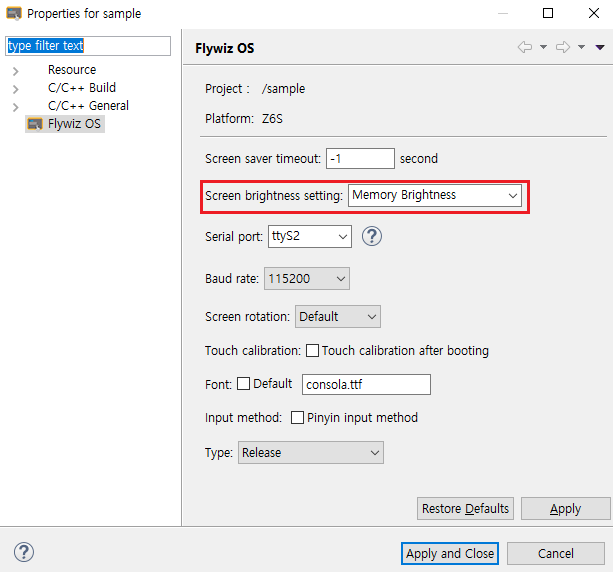Screen dimensions: 613x572
Task: Click Restore Defaults button
Action: [x=465, y=509]
